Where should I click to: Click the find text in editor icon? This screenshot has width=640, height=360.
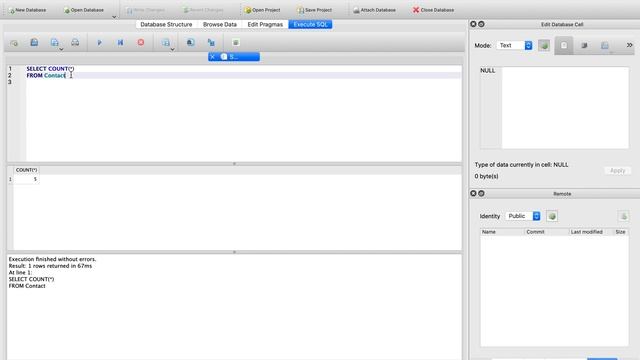(190, 42)
